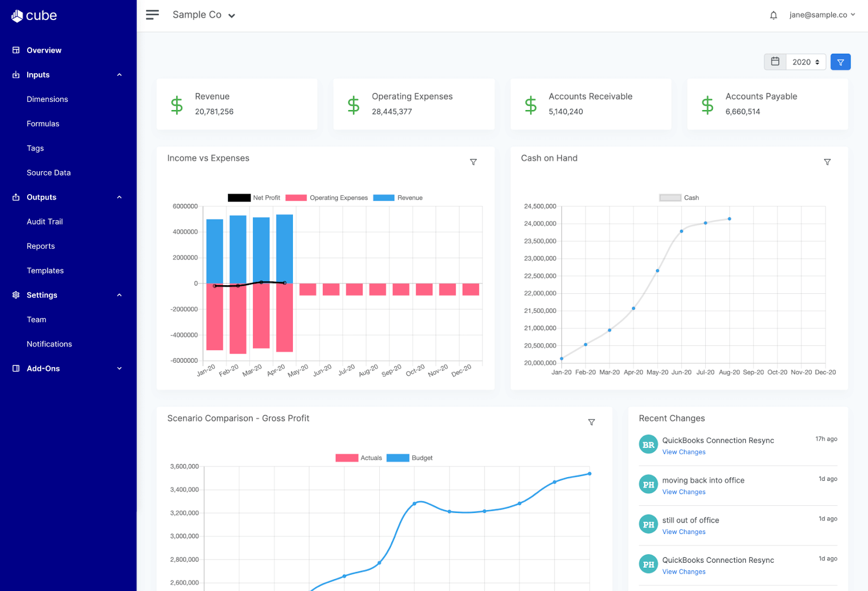Open the calendar icon next to year selector

(775, 62)
